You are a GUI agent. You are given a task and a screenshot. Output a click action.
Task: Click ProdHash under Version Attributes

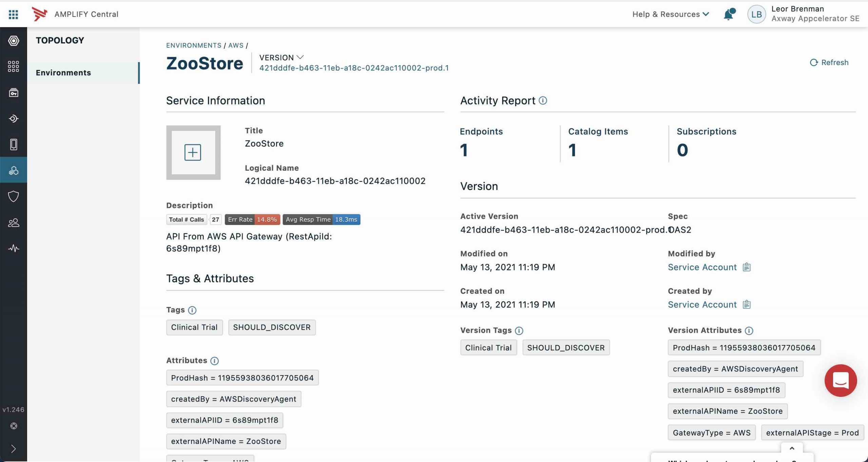click(x=744, y=348)
